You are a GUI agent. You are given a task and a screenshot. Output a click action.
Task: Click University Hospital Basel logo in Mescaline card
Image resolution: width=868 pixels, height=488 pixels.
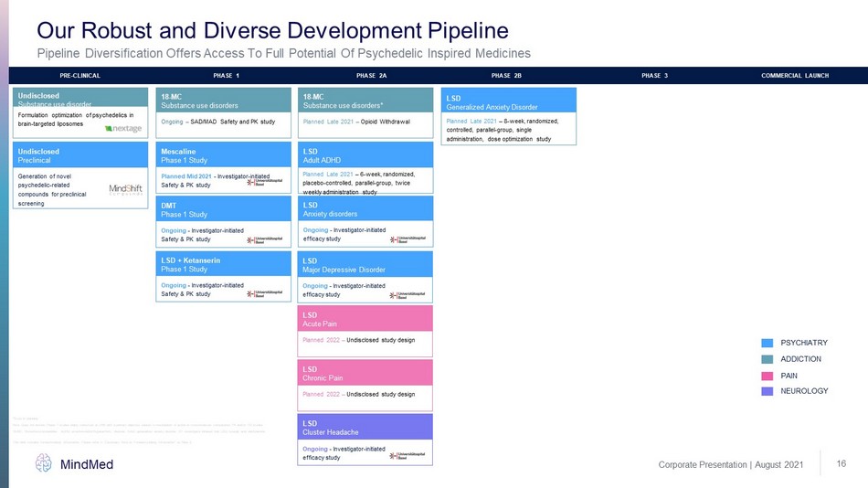pos(265,183)
